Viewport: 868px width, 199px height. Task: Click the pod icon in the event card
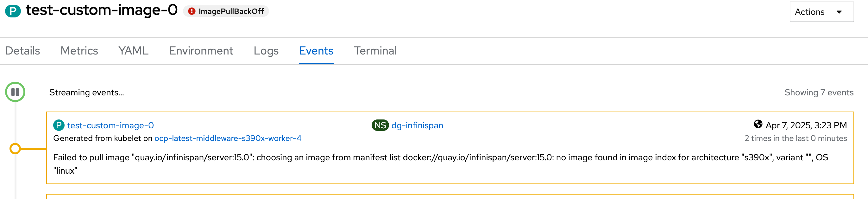point(59,125)
